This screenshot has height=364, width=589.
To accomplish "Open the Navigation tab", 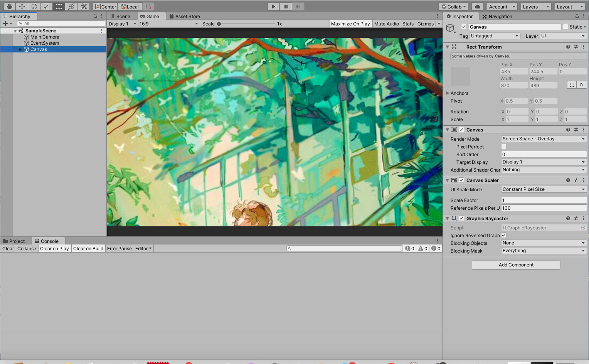I will tap(497, 16).
